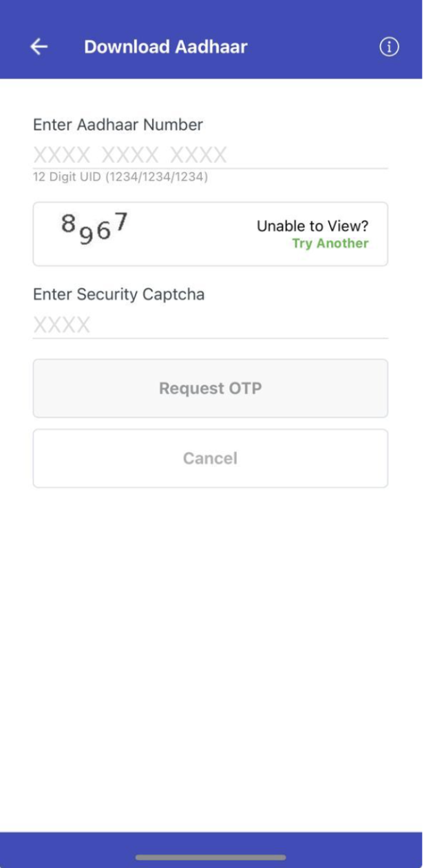Tap Cancel to abort the download
Viewport: 424px width, 868px height.
pos(210,458)
